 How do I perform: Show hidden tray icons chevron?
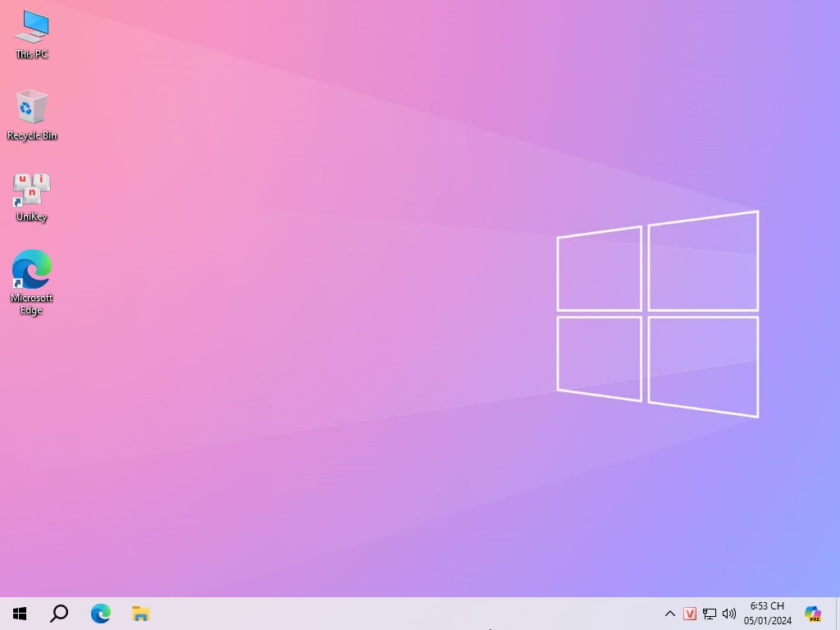pyautogui.click(x=669, y=614)
